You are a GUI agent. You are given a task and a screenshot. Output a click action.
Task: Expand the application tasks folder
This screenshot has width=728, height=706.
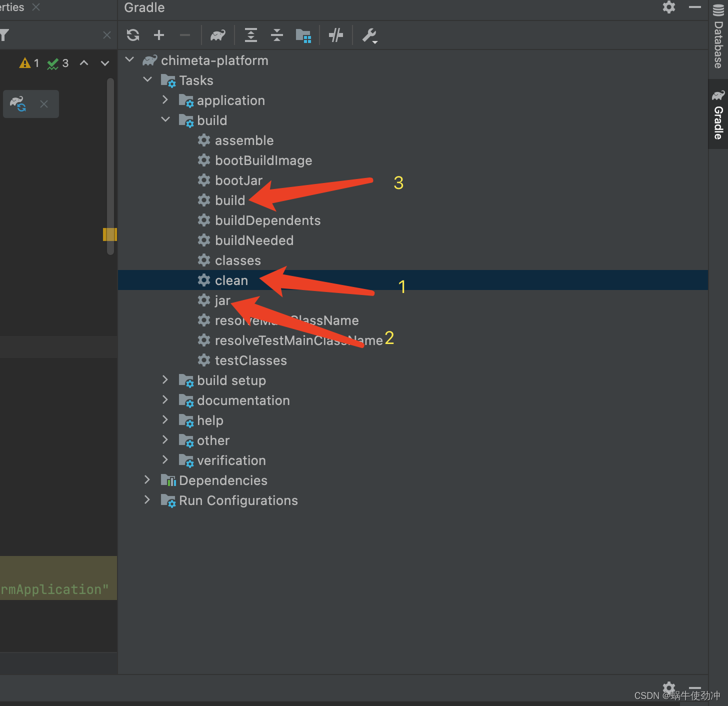(x=165, y=100)
